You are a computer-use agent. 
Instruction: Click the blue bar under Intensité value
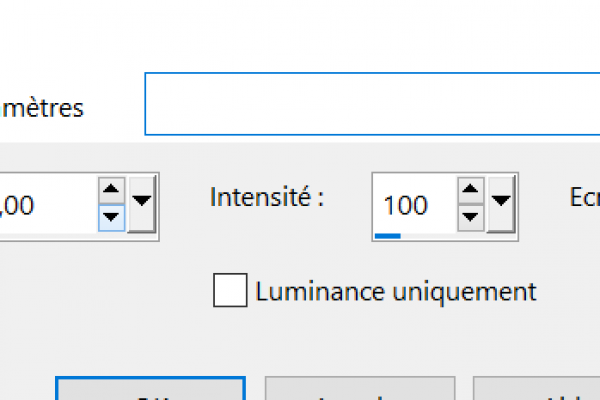click(387, 236)
